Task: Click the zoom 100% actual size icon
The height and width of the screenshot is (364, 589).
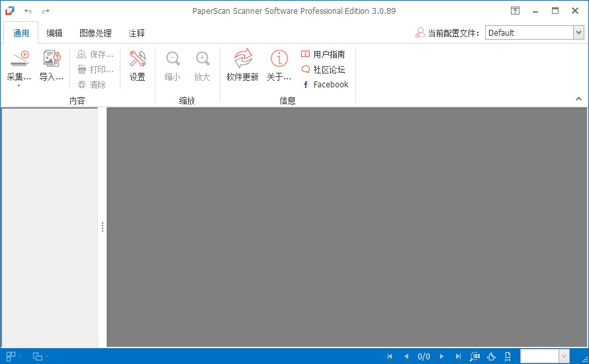Action: [x=475, y=356]
